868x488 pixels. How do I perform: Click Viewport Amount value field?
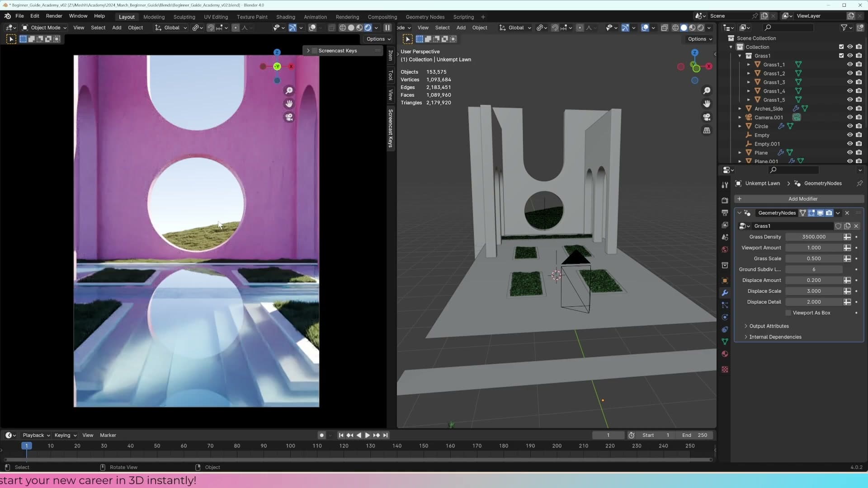click(814, 248)
